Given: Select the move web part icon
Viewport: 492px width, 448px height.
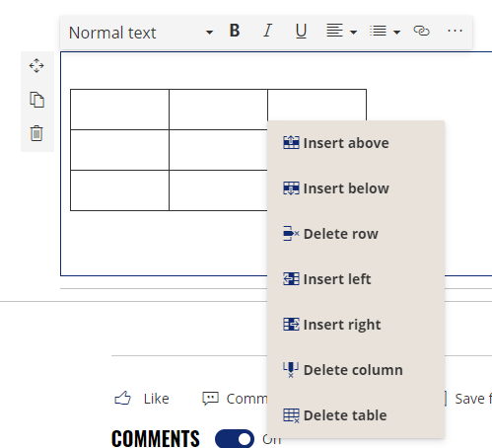Looking at the screenshot, I should coord(36,66).
